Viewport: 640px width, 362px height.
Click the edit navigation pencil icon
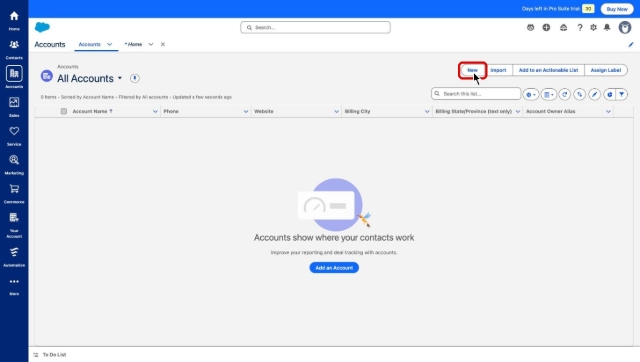[x=631, y=44]
